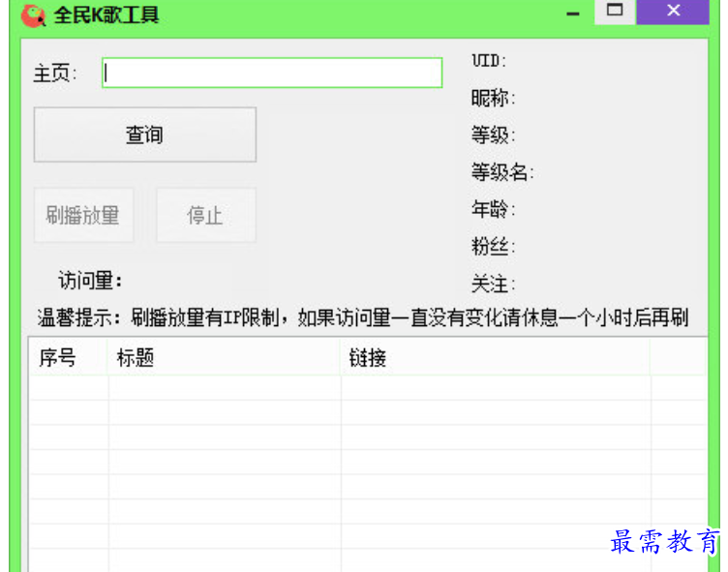Select the 标题 column header
Image resolution: width=728 pixels, height=572 pixels.
point(224,357)
